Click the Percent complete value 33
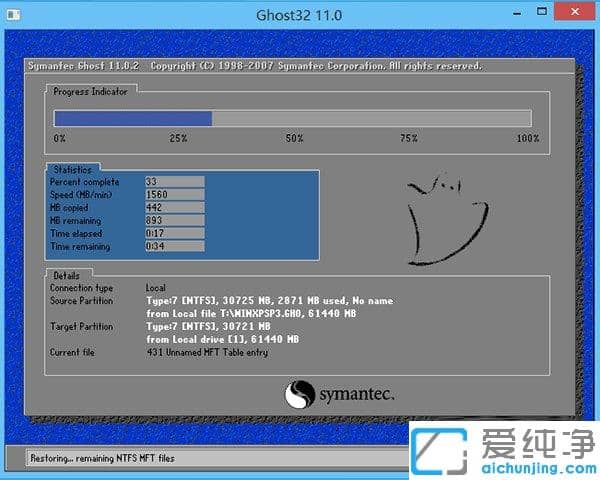The height and width of the screenshot is (480, 600). coord(174,181)
